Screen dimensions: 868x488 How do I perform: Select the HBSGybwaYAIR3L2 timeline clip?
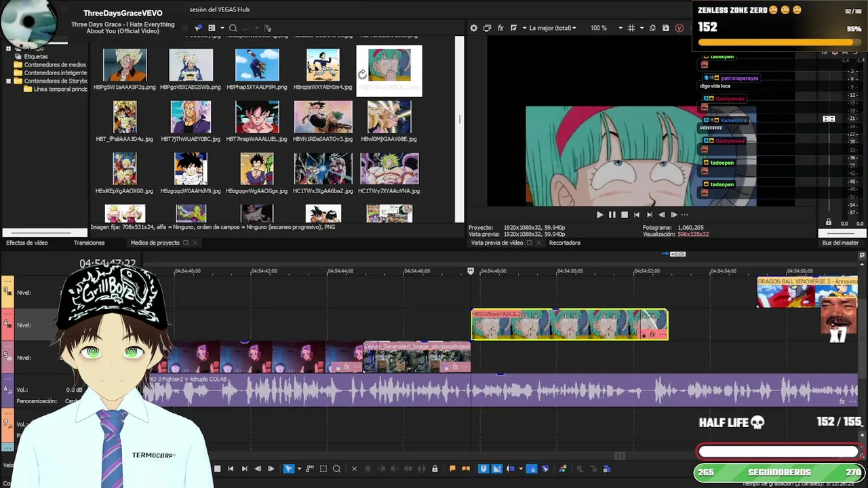(570, 325)
